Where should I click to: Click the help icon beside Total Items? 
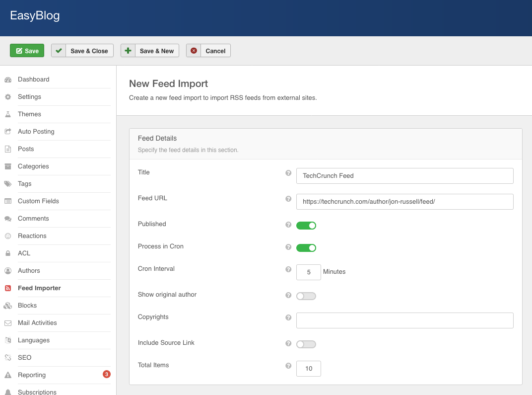pos(288,366)
